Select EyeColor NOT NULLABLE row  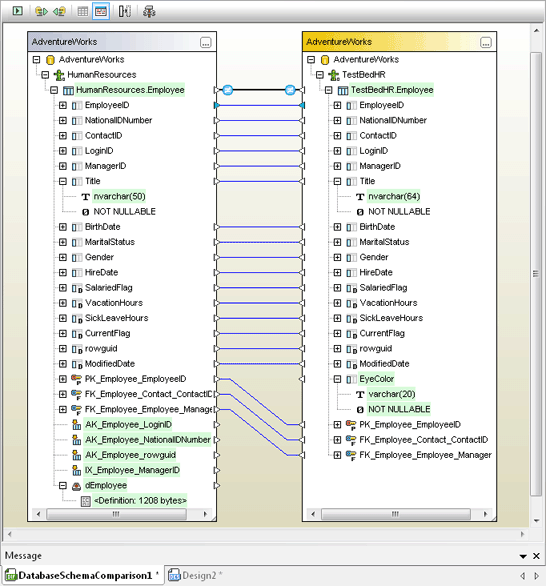coord(399,410)
